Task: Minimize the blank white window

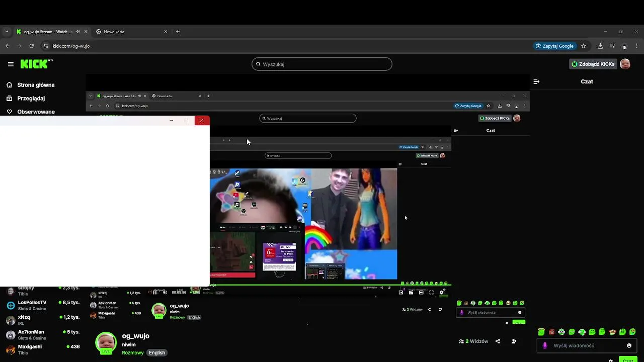Action: tap(172, 120)
